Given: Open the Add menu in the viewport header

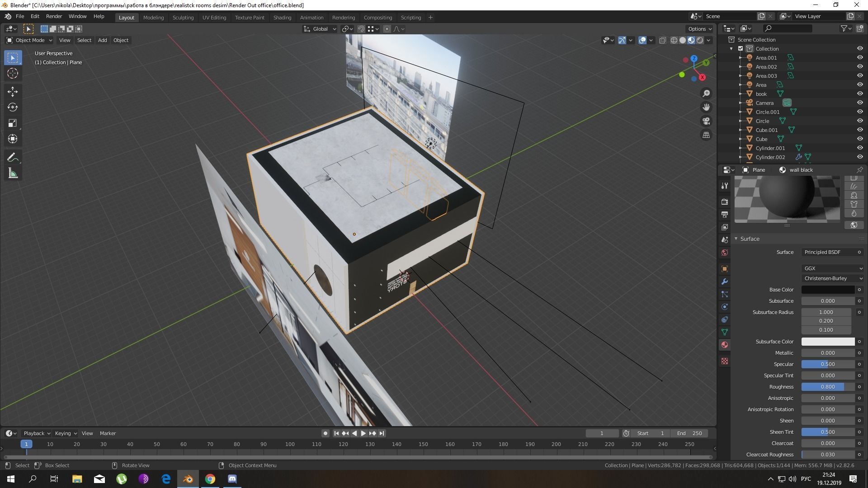Looking at the screenshot, I should click(x=102, y=40).
